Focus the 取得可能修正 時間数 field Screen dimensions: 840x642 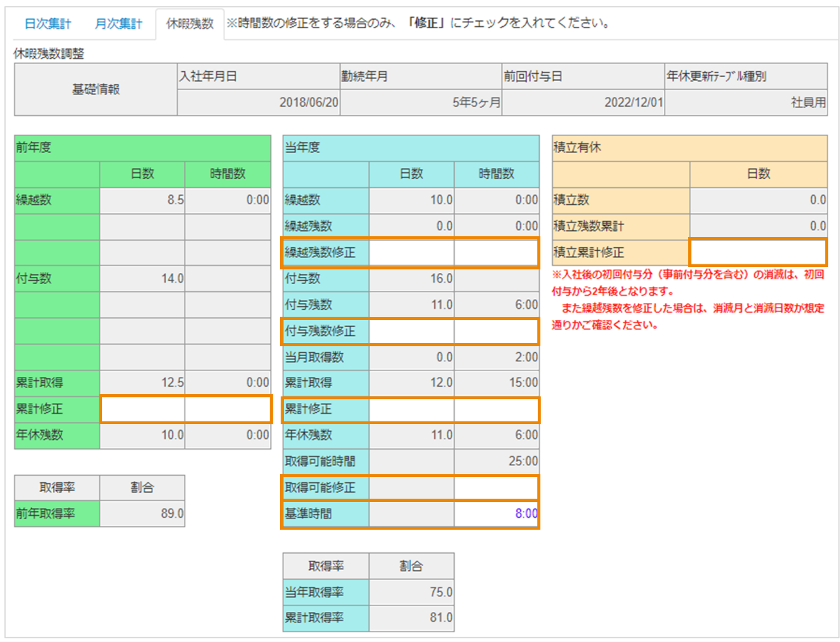[x=496, y=488]
